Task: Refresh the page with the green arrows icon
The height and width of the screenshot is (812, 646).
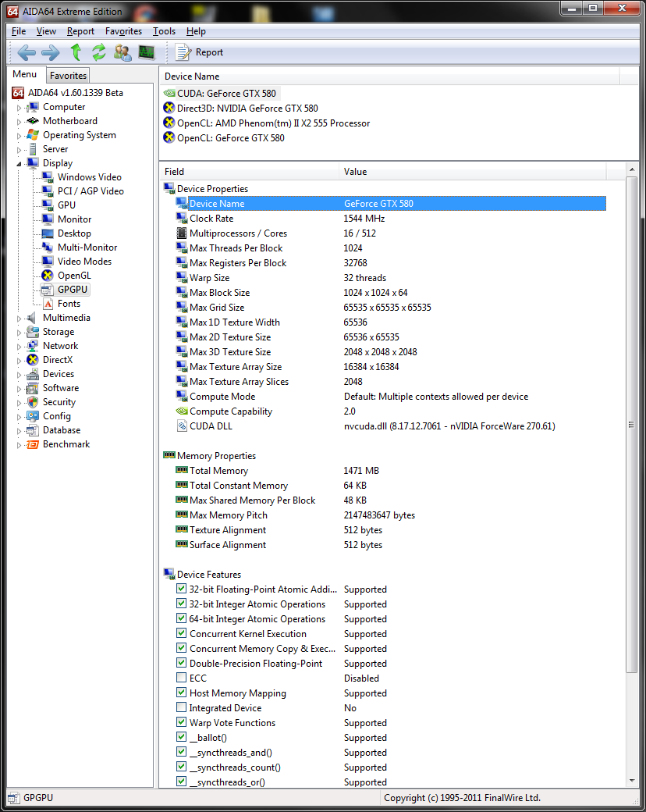Action: tap(99, 52)
